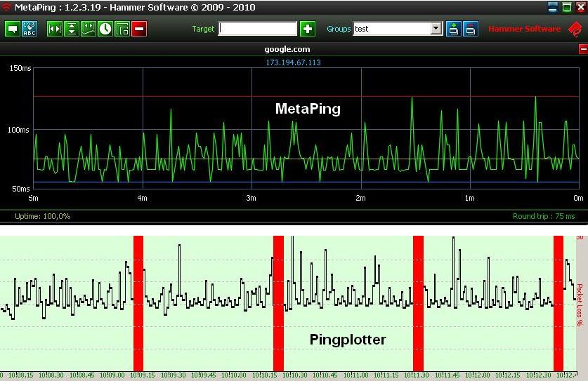Image resolution: width=588 pixels, height=381 pixels.
Task: Click into the Target input field
Action: point(258,29)
